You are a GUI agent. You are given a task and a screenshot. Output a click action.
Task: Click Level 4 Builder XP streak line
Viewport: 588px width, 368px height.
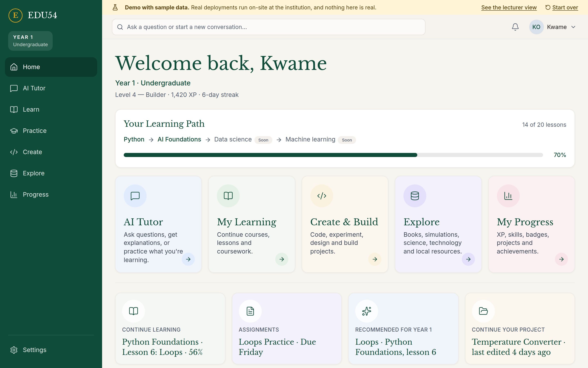[177, 95]
